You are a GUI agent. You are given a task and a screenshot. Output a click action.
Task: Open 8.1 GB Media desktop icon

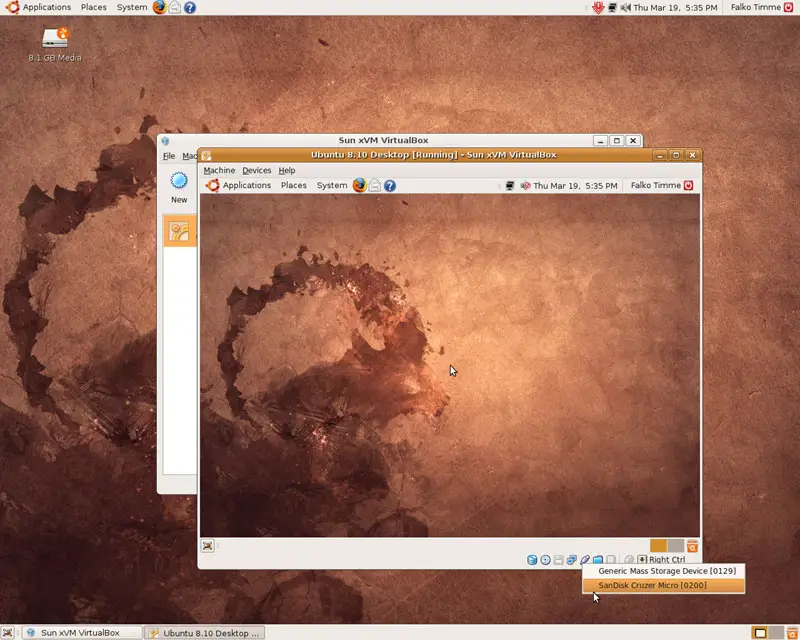point(55,45)
